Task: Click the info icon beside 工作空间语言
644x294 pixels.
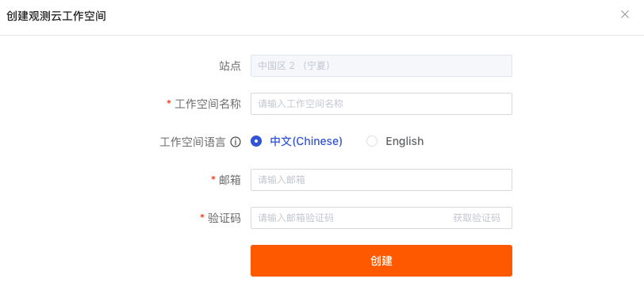Action: point(236,143)
